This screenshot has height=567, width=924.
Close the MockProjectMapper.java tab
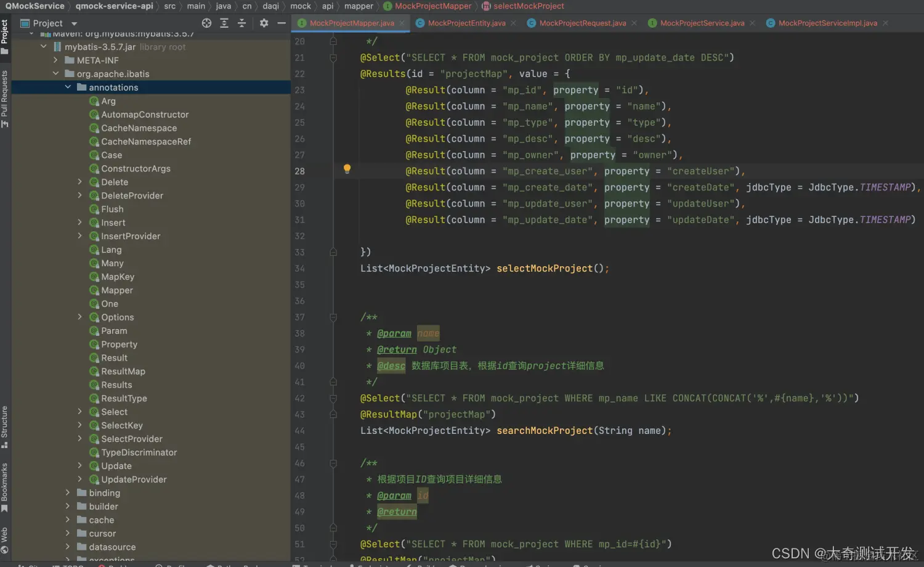tap(402, 23)
